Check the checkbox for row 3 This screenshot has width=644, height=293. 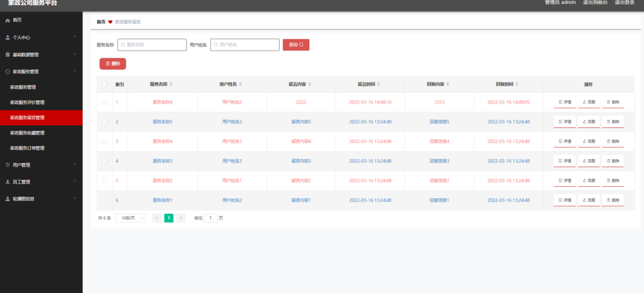click(x=104, y=141)
